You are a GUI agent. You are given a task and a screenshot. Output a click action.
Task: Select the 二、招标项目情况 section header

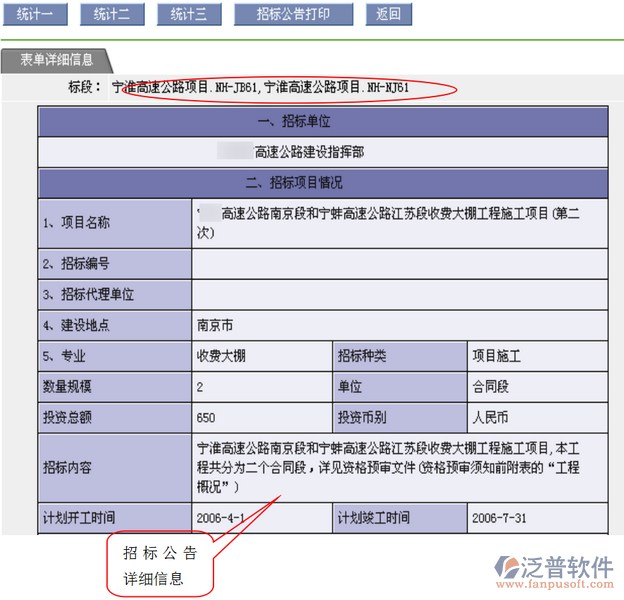coord(321,183)
